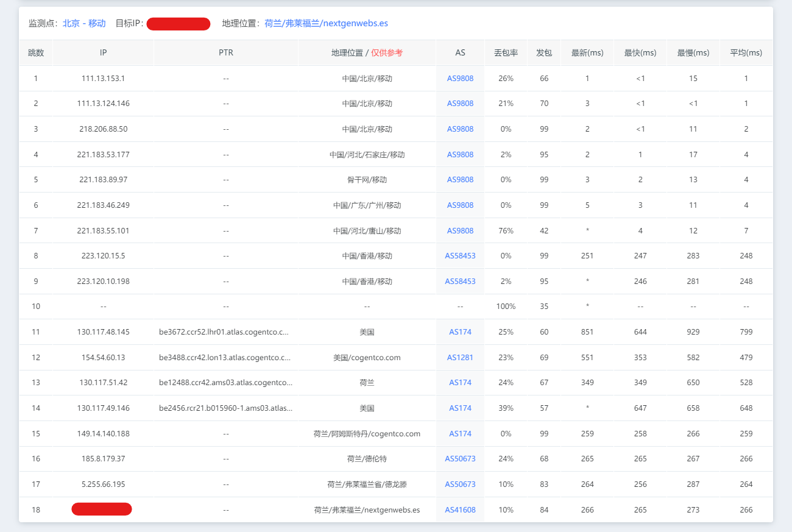792x532 pixels.
Task: Select IP address 130.117.49.146
Action: (x=103, y=408)
